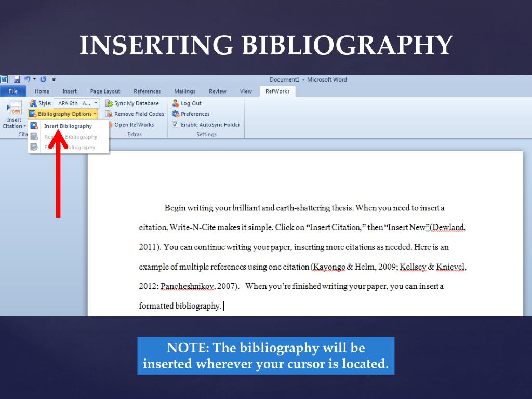This screenshot has height=399, width=532.
Task: Switch to the View tab
Action: 246,91
